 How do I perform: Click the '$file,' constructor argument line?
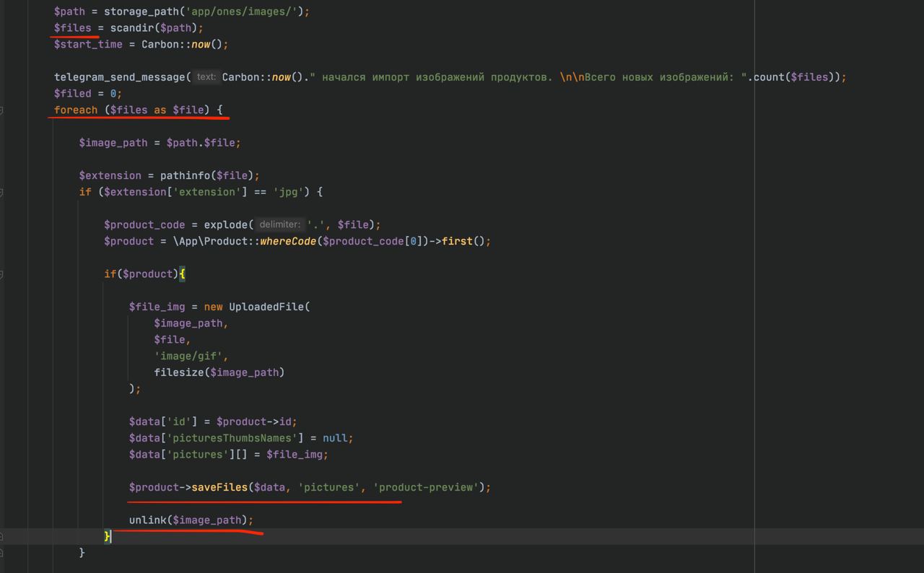(173, 340)
